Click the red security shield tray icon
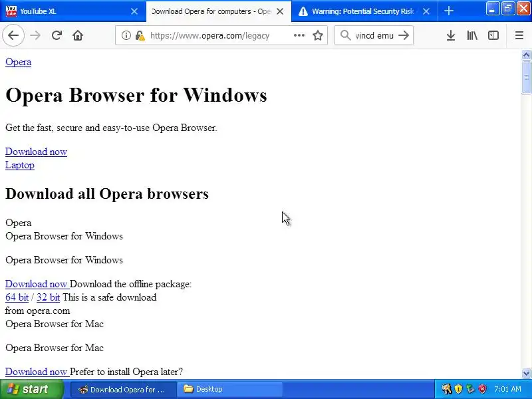This screenshot has width=532, height=399. pos(482,389)
